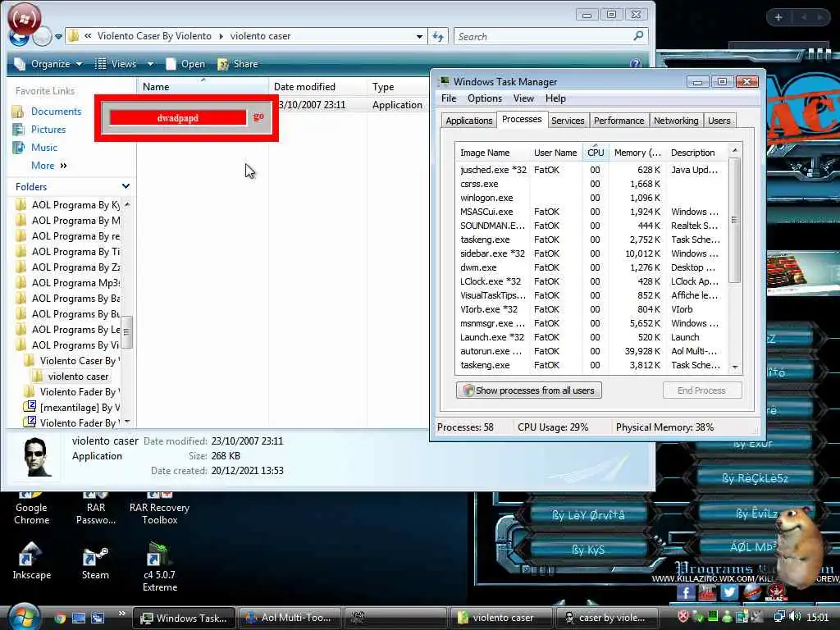Switch to the Users tab
This screenshot has height=630, width=840.
719,121
